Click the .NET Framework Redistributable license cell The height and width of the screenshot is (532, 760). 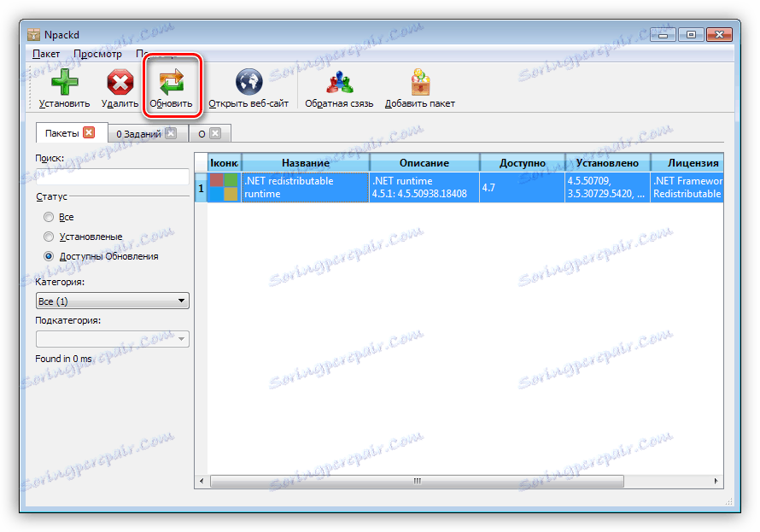(x=687, y=188)
